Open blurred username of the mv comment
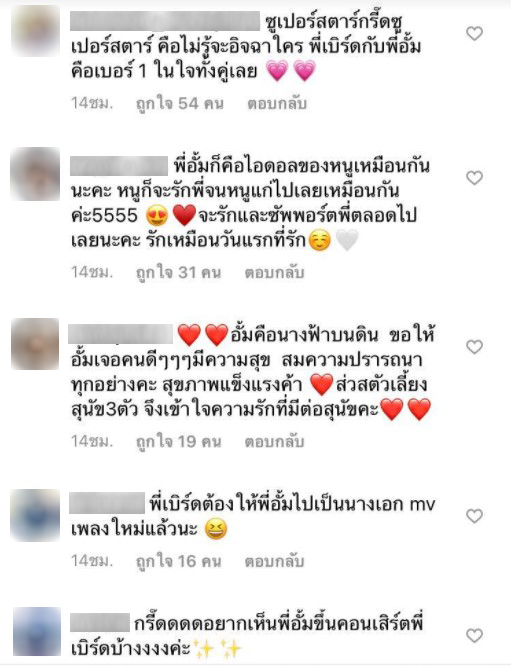 pyautogui.click(x=107, y=503)
